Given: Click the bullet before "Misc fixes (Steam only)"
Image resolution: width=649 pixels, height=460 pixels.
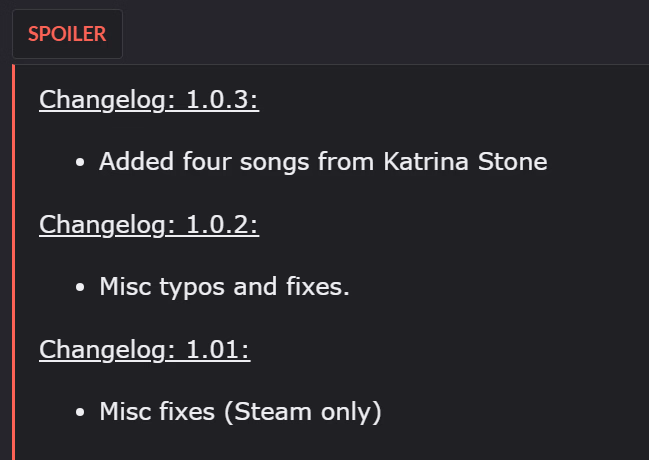Looking at the screenshot, I should [81, 412].
